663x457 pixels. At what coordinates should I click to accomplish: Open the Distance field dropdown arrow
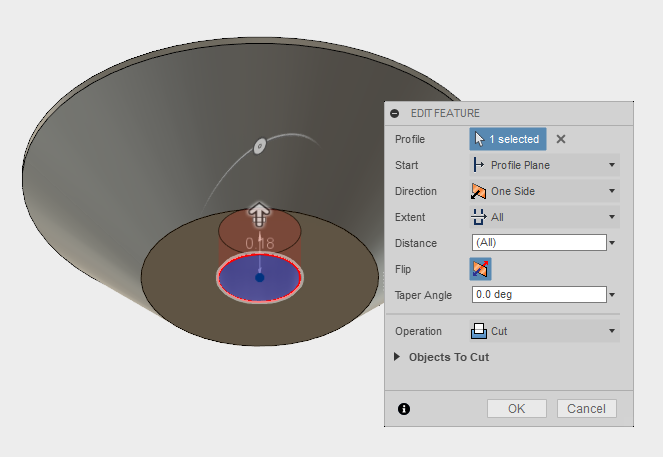[x=612, y=243]
